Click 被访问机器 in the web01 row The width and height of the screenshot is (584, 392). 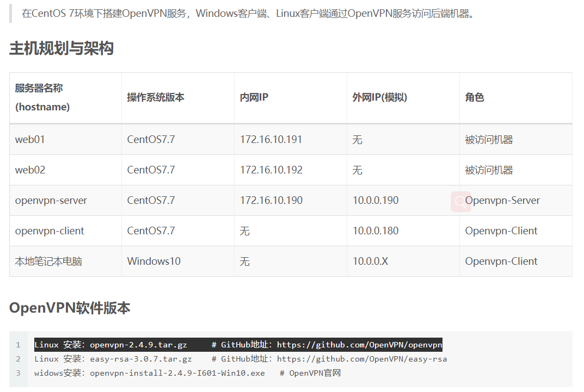click(x=489, y=140)
